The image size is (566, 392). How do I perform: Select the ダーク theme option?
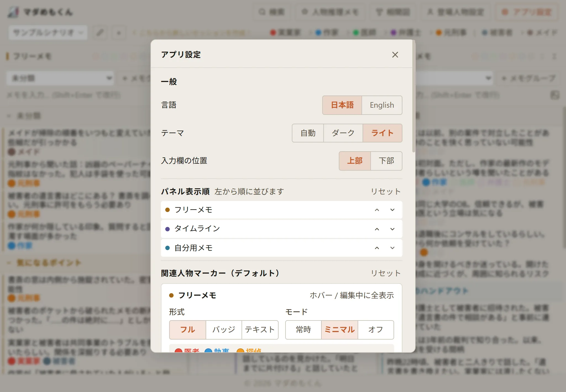pos(343,133)
